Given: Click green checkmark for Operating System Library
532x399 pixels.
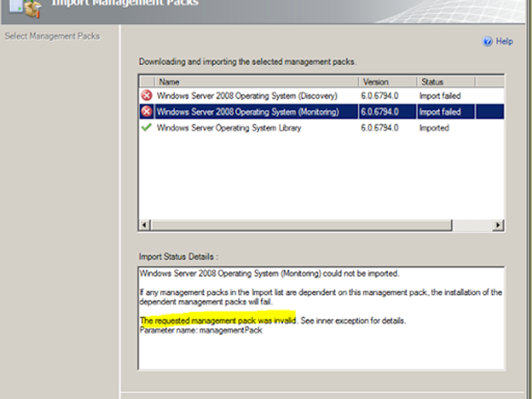Looking at the screenshot, I should tap(146, 127).
